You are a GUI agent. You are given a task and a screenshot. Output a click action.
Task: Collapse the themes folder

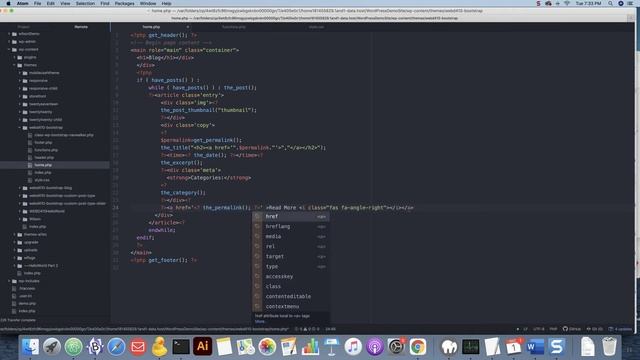[14, 65]
